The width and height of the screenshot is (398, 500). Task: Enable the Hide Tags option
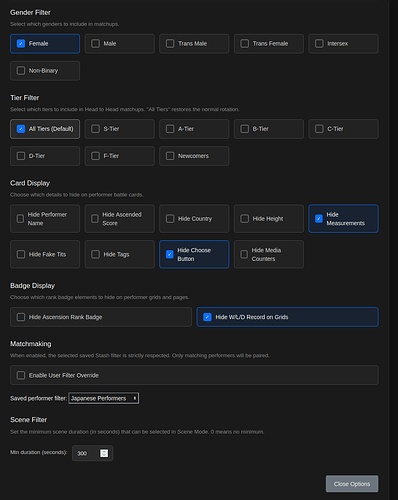96,254
